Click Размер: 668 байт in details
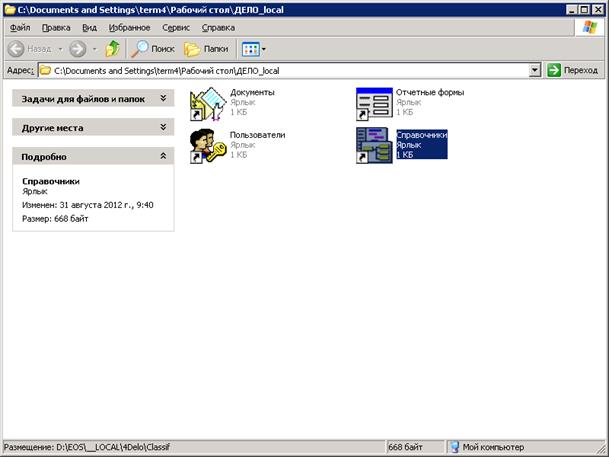Viewport: 609px width, 457px height. click(55, 219)
